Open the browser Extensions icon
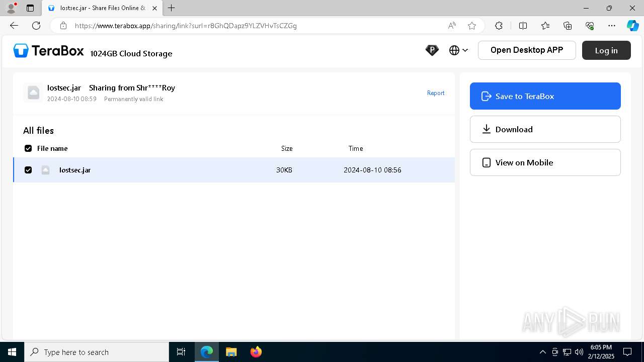This screenshot has width=644, height=362. (499, 26)
